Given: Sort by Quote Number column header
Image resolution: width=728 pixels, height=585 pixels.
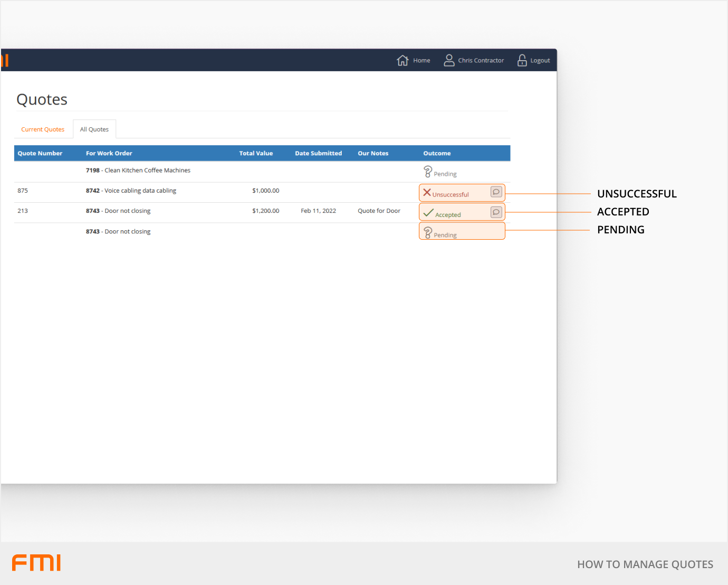Looking at the screenshot, I should (40, 154).
